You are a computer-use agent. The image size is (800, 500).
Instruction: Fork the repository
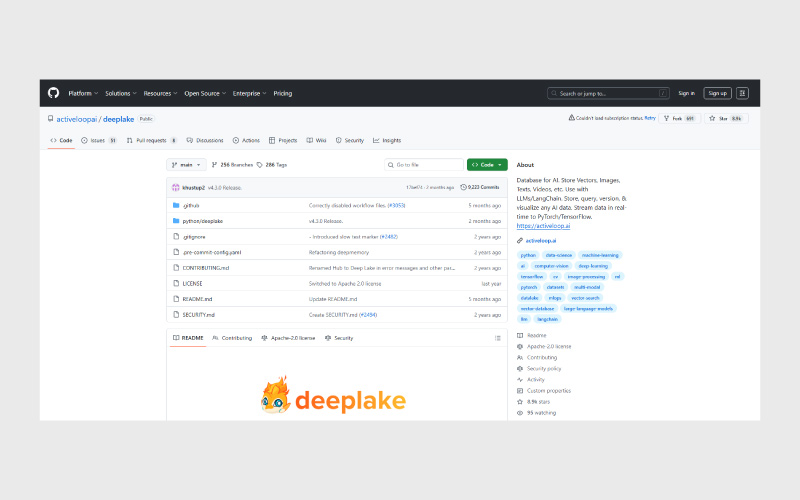[680, 118]
